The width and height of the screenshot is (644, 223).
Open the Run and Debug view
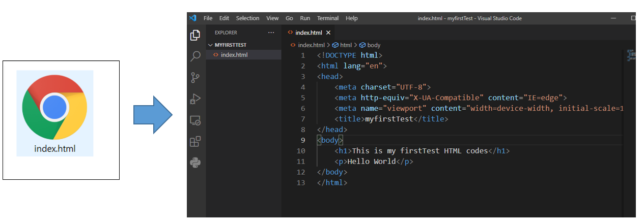(195, 99)
